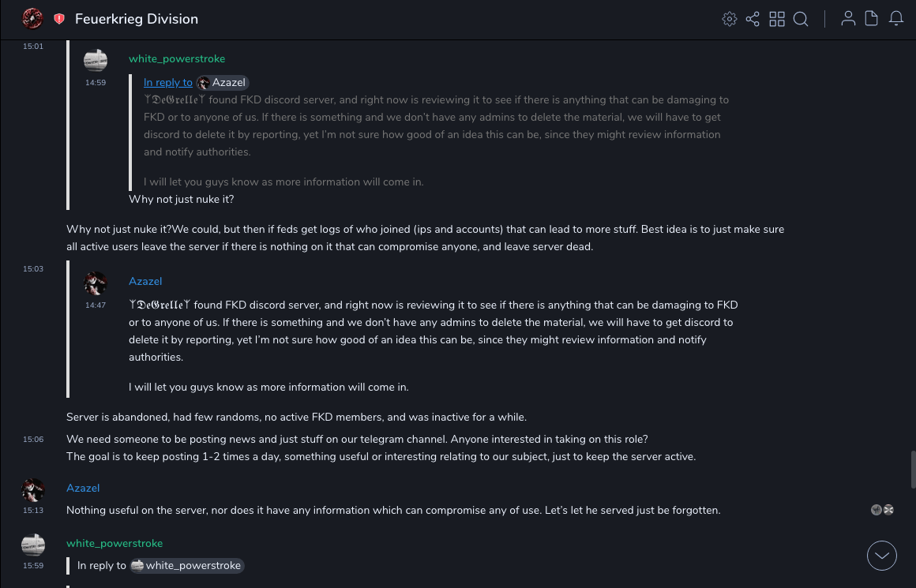Click the read receipt avatars
The height and width of the screenshot is (588, 916).
pyautogui.click(x=882, y=510)
